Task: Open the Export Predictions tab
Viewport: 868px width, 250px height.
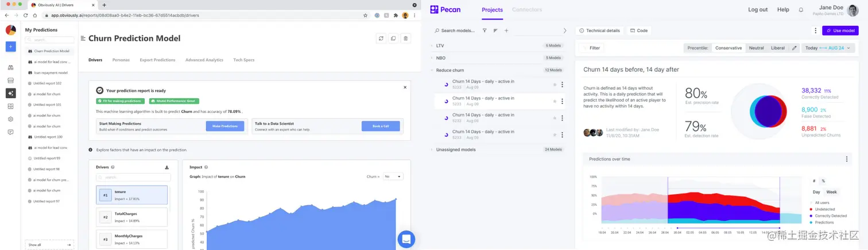Action: 157,60
